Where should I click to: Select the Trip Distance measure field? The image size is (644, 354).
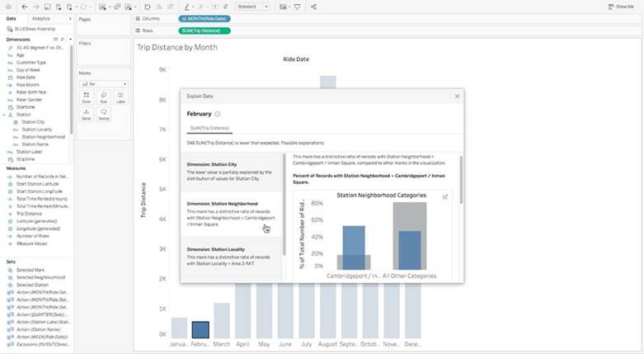coord(29,213)
